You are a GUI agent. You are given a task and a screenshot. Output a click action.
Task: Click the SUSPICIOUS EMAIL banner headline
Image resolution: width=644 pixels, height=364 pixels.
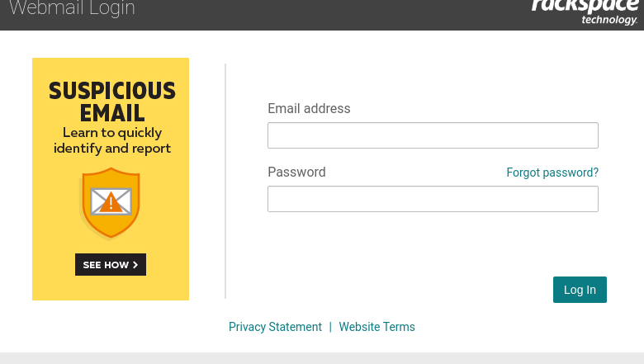click(x=112, y=102)
